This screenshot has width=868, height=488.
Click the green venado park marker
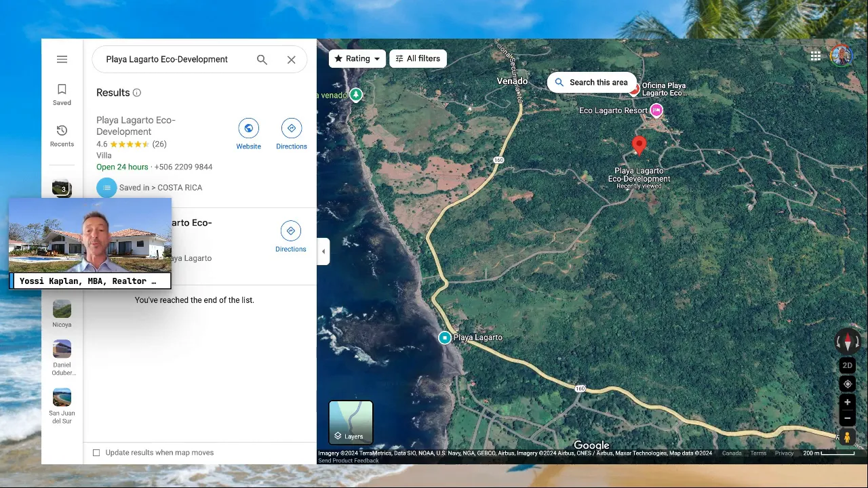[356, 95]
